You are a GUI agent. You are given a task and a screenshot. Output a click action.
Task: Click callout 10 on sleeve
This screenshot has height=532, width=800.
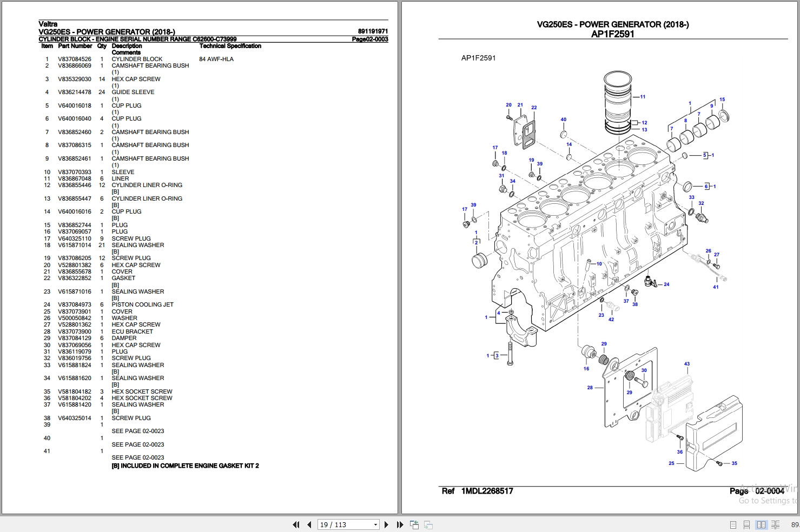click(x=599, y=264)
